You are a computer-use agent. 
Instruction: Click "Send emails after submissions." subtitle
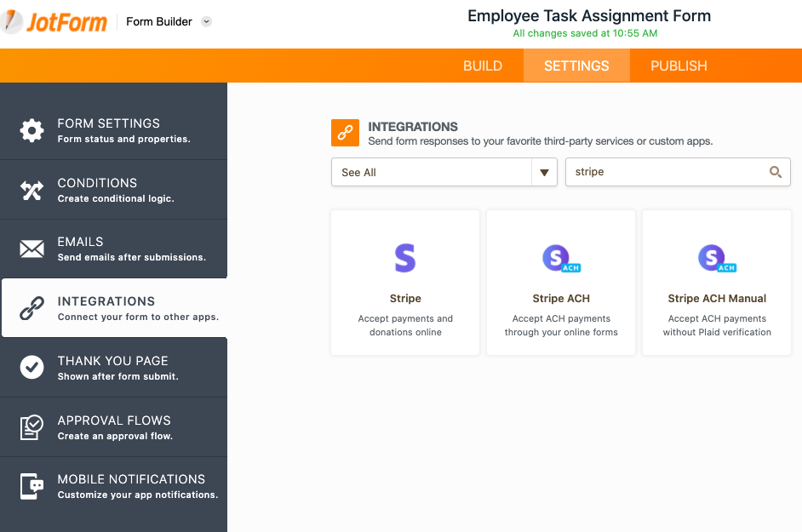coord(131,257)
